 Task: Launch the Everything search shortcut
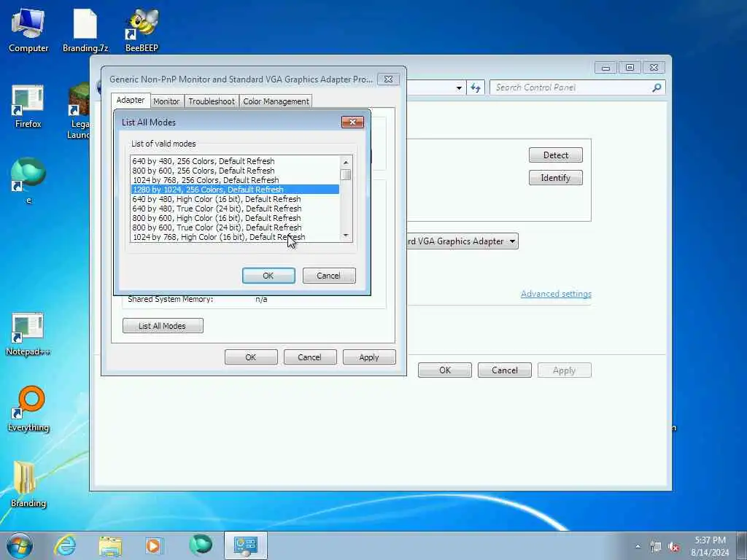[x=28, y=408]
